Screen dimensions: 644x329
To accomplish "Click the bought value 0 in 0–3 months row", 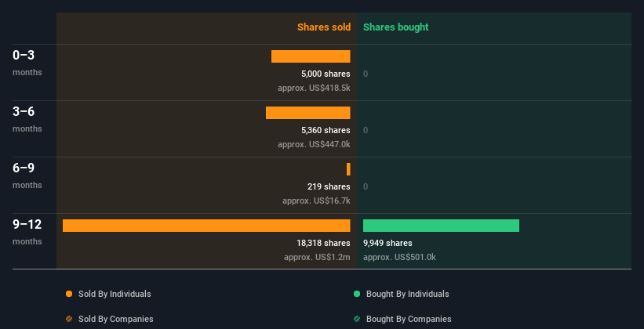I will [x=366, y=74].
